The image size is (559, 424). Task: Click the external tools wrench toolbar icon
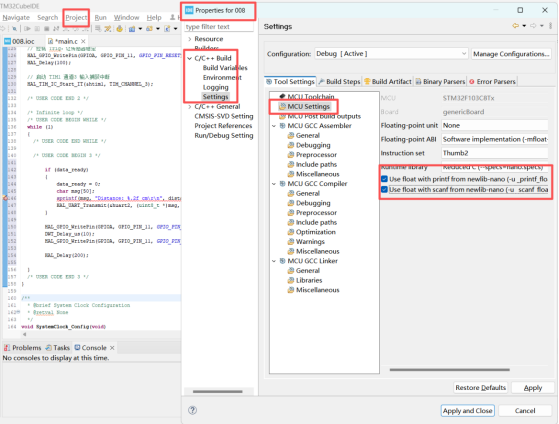click(108, 29)
